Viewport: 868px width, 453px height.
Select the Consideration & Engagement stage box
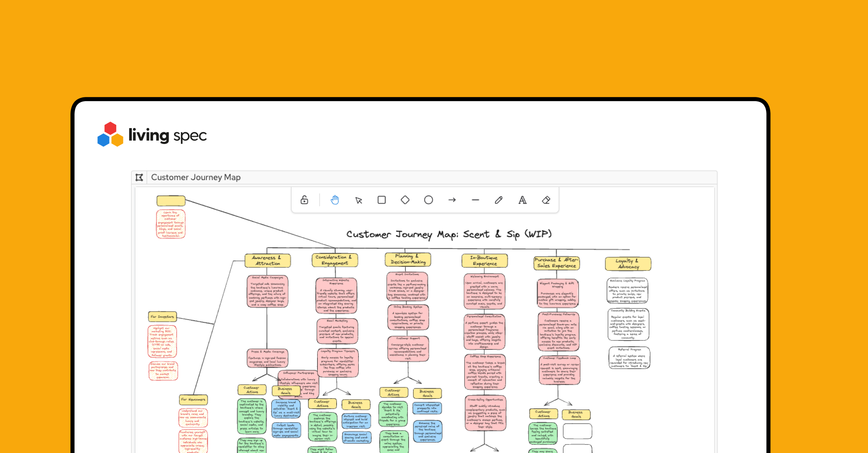pos(335,260)
